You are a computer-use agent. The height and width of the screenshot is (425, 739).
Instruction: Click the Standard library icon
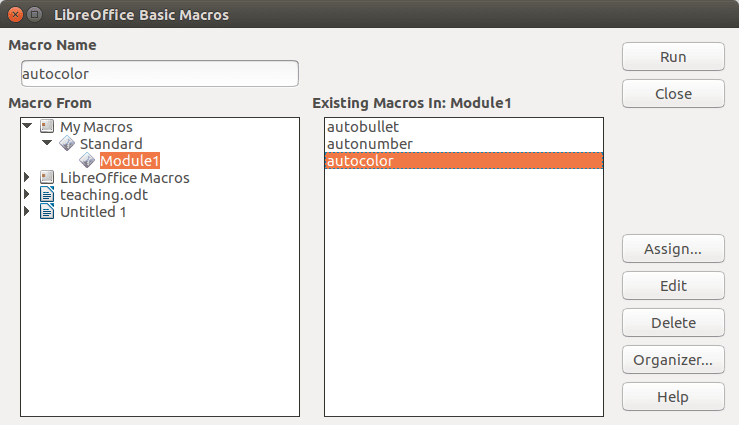(x=67, y=144)
